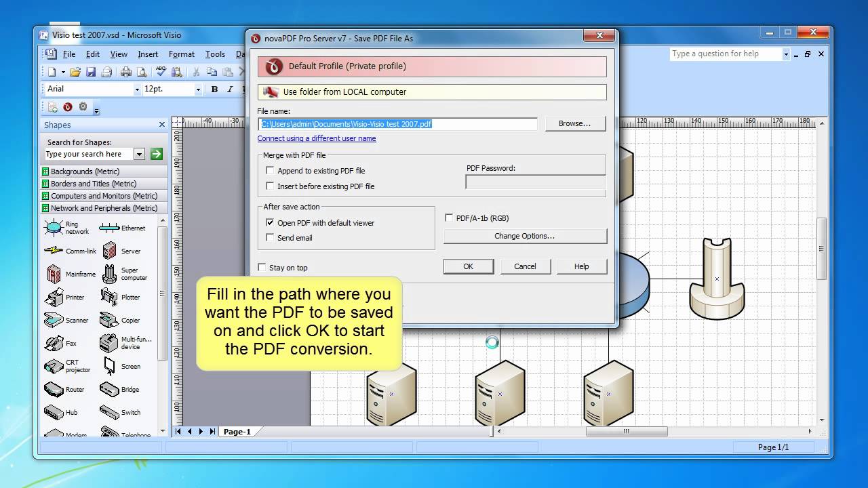Open novaPDF settings gear icon

83,106
